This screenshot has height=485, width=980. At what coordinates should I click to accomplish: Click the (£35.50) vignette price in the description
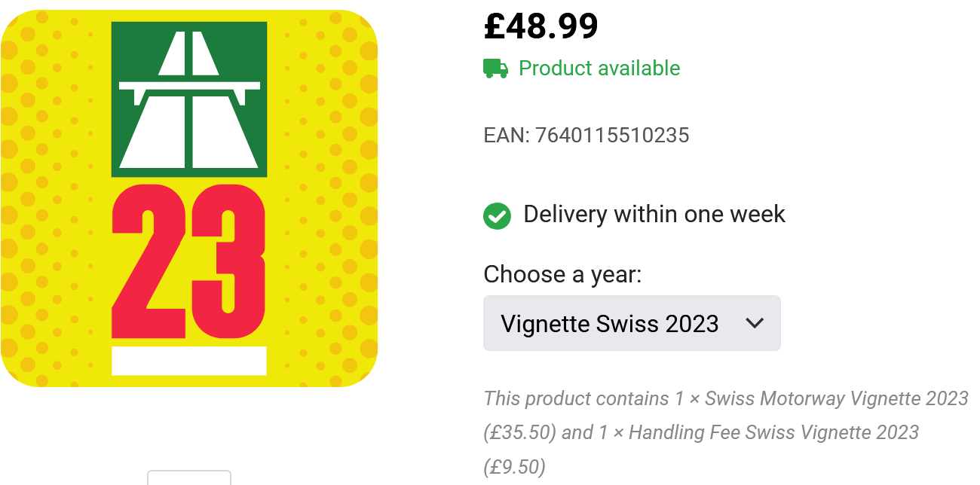(x=520, y=433)
